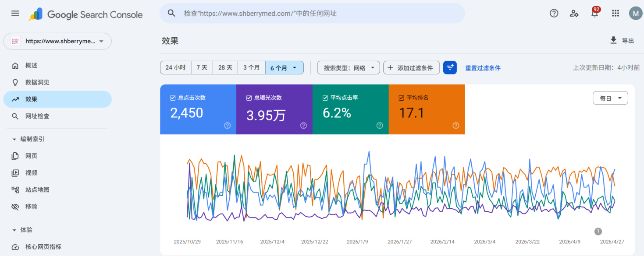Image resolution: width=644 pixels, height=256 pixels.
Task: Click the URL inspection magnifier icon
Action: [x=15, y=116]
